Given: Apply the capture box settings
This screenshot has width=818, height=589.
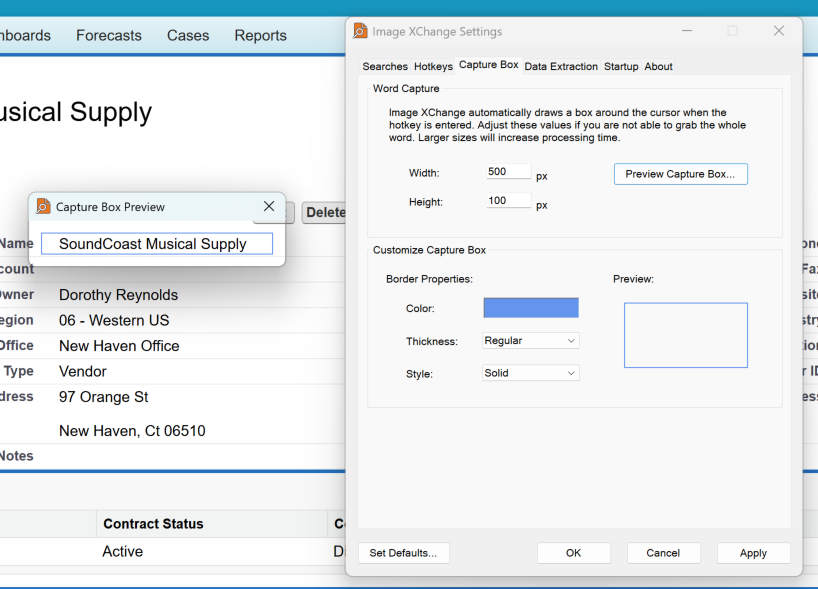Looking at the screenshot, I should [753, 553].
